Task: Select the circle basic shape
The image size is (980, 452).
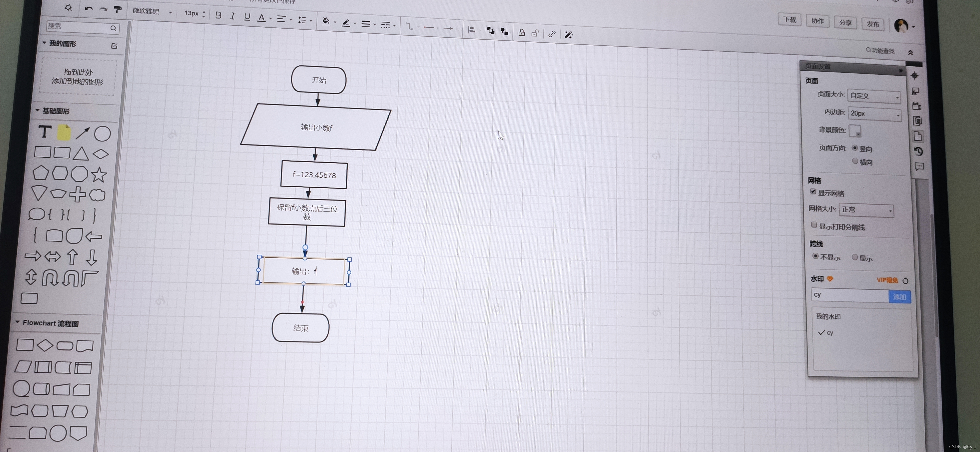Action: [102, 134]
